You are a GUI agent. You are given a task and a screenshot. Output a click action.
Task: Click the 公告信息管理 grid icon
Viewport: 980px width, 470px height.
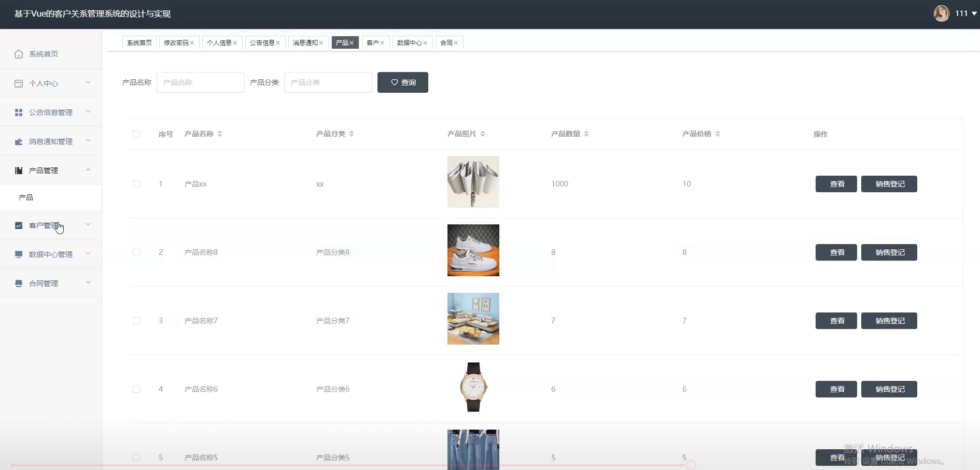point(19,112)
